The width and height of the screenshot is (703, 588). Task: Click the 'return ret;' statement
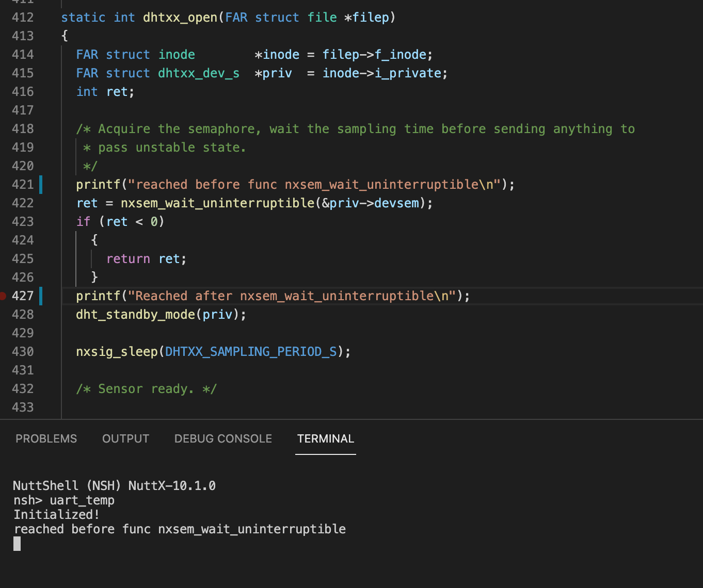[147, 259]
